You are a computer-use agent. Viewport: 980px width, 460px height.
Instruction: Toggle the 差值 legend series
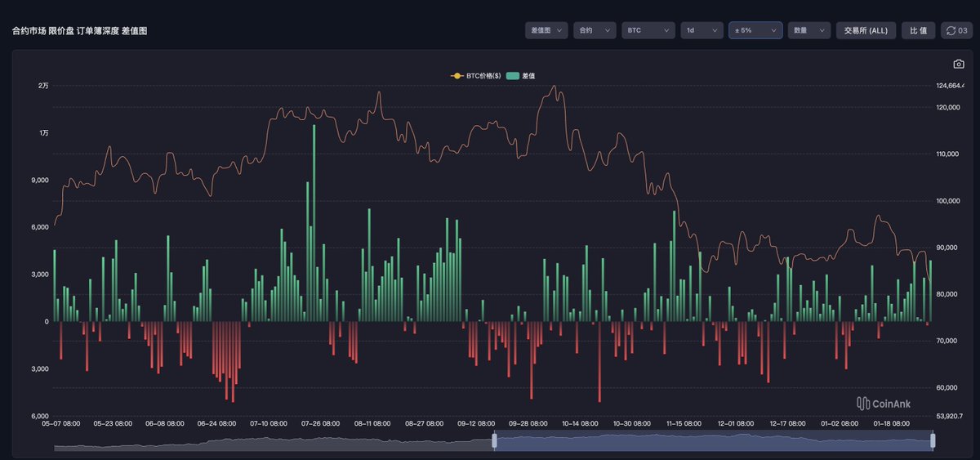click(x=520, y=76)
